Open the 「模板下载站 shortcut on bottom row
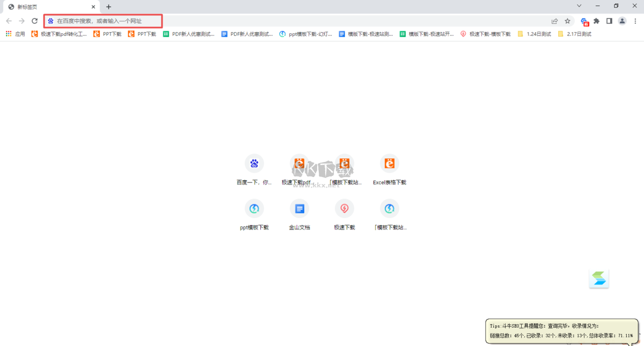 pyautogui.click(x=390, y=209)
